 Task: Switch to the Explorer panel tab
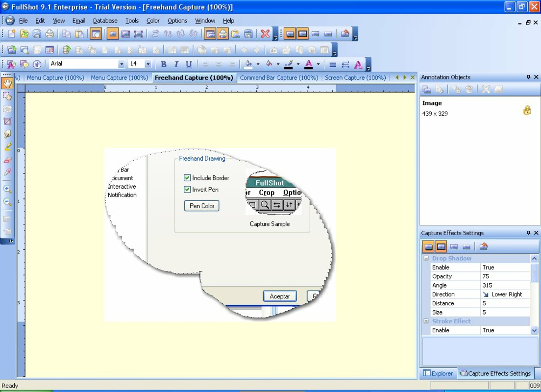439,373
